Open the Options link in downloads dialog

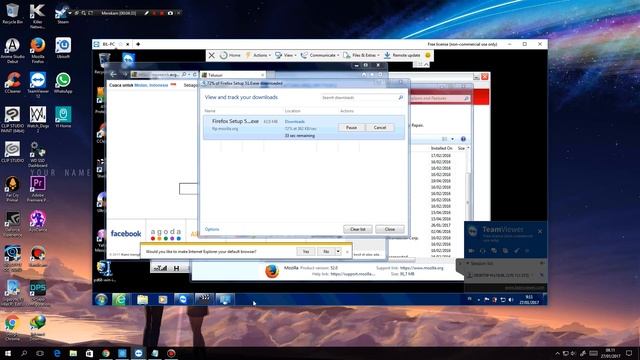[x=212, y=229]
